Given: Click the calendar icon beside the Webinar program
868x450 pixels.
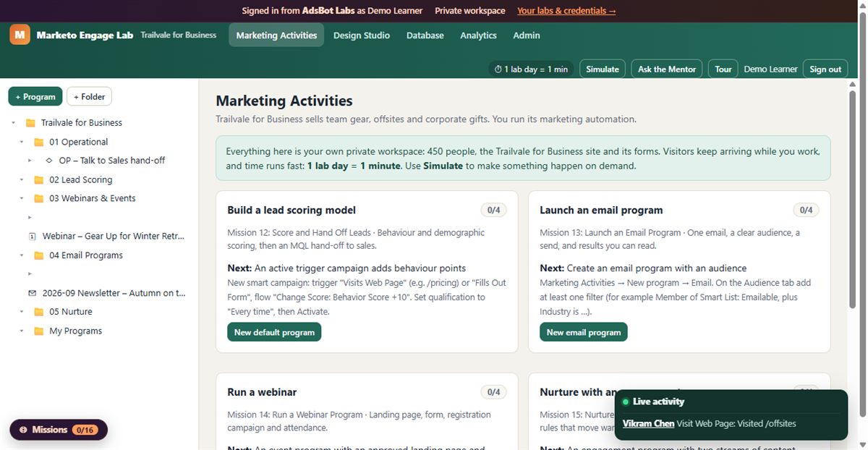Looking at the screenshot, I should [32, 237].
